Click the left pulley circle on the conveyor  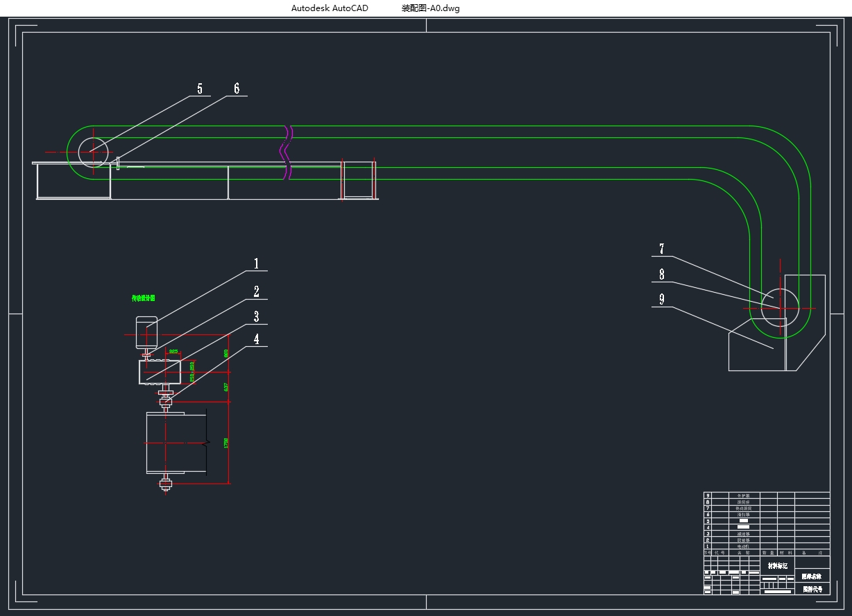click(x=93, y=137)
